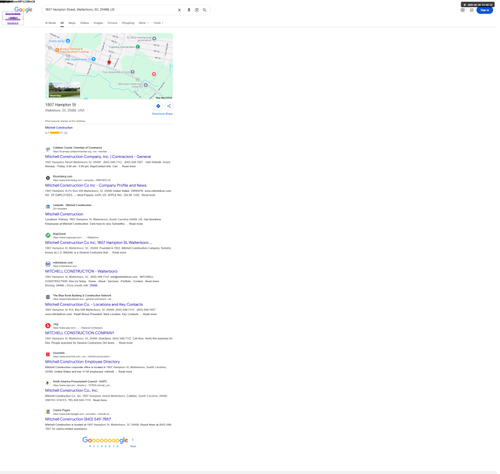Submit search with magnifier icon
Screen dimensions: 500x474
(204, 10)
